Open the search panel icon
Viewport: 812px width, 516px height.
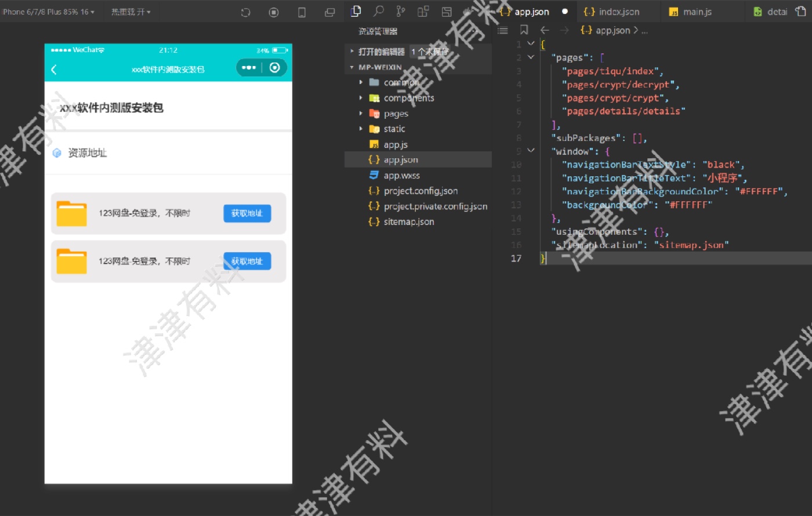coord(379,11)
